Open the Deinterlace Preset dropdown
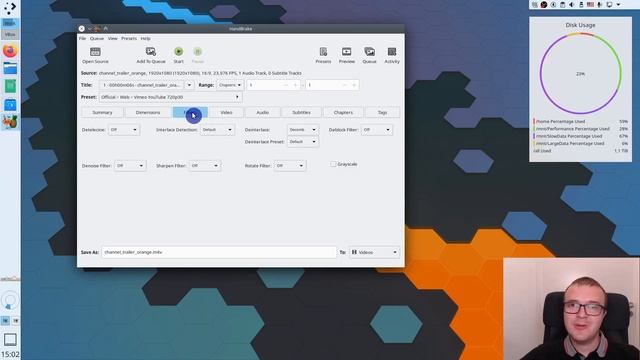640x360 pixels. point(302,142)
